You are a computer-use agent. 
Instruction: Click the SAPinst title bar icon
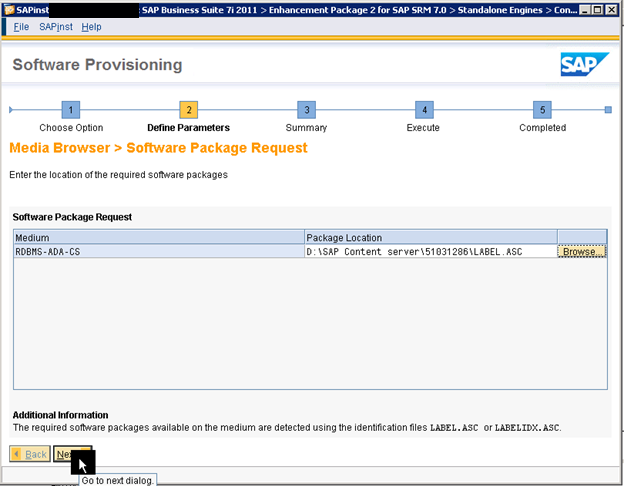click(9, 10)
